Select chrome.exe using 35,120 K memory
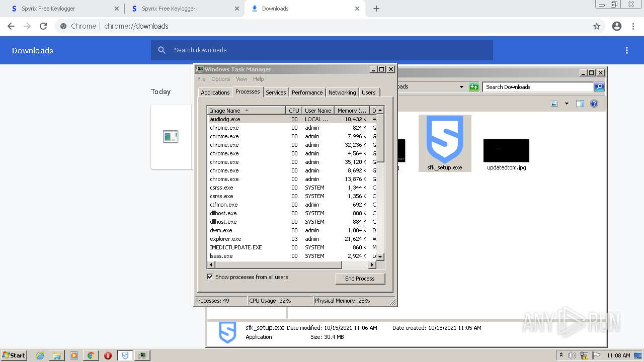The width and height of the screenshot is (644, 362). tap(292, 162)
